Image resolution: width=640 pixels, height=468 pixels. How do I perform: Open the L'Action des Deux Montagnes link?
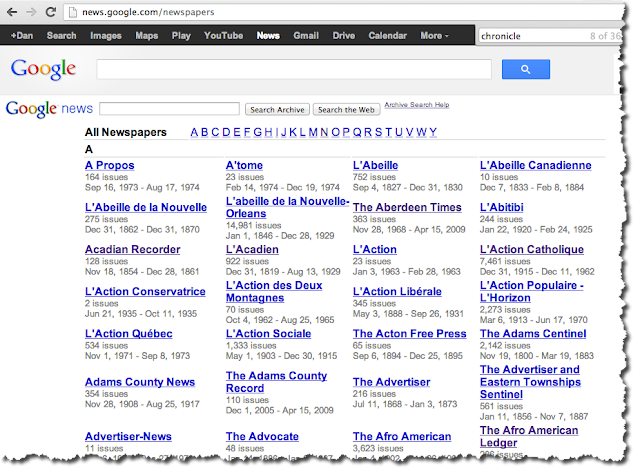coord(274,291)
